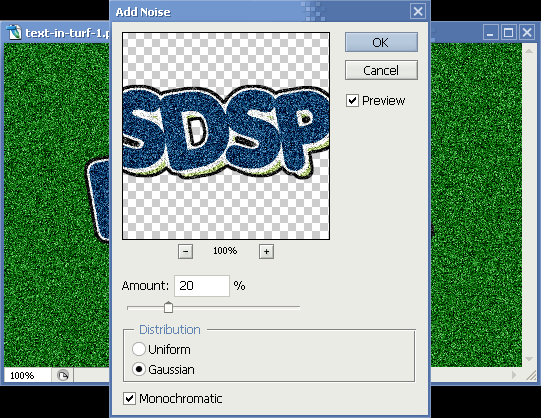Close the Add Noise dialog

[x=418, y=12]
